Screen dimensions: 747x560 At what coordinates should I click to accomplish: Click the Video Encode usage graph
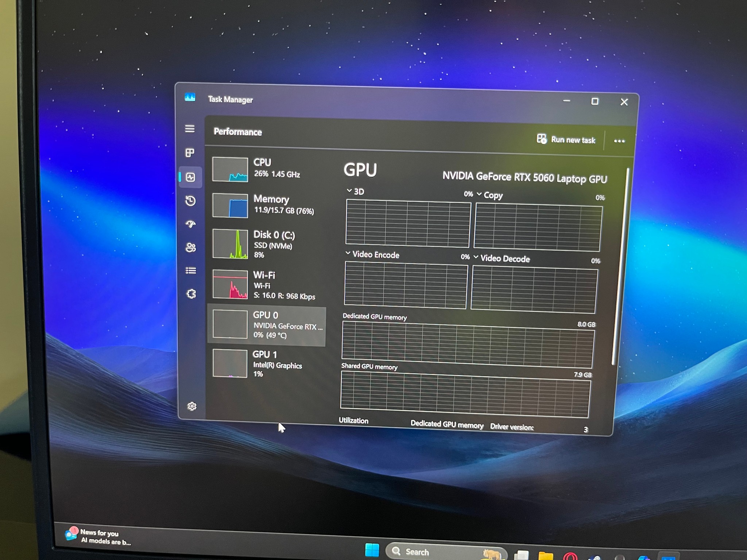pyautogui.click(x=406, y=285)
